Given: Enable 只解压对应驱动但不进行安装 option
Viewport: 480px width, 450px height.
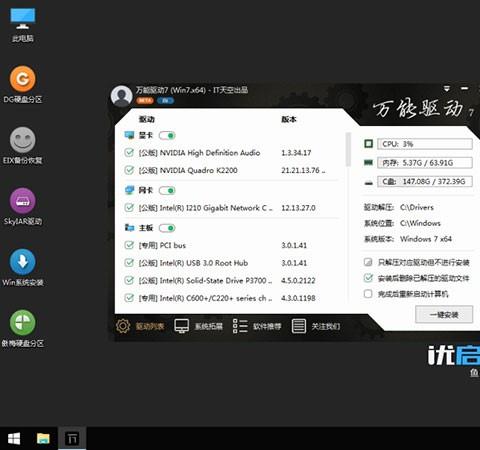Looking at the screenshot, I should tap(368, 262).
